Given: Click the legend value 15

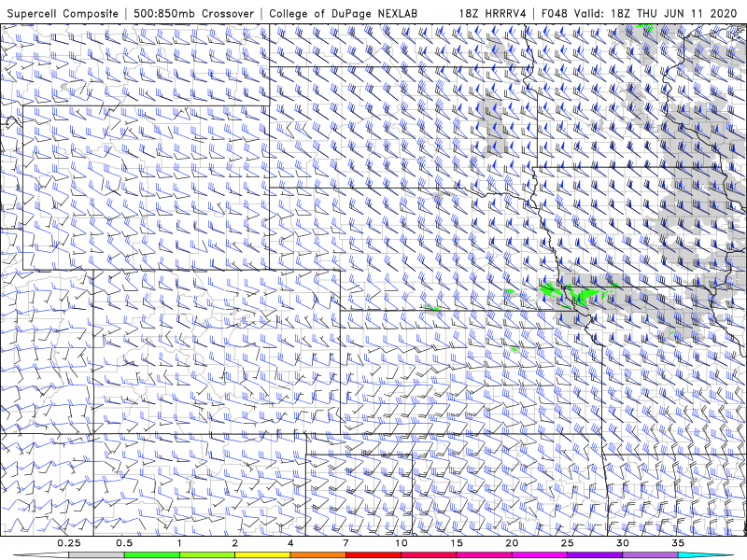Looking at the screenshot, I should click(457, 543).
